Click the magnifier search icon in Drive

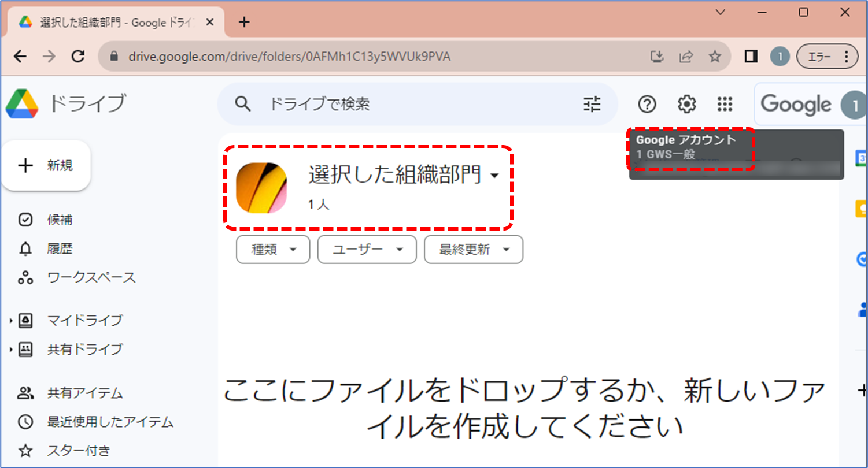pyautogui.click(x=243, y=104)
